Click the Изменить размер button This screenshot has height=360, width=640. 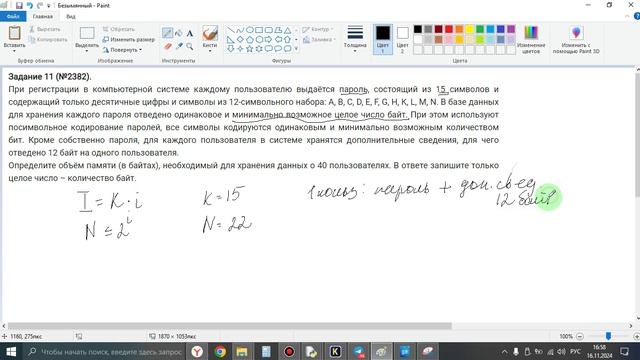pos(129,40)
